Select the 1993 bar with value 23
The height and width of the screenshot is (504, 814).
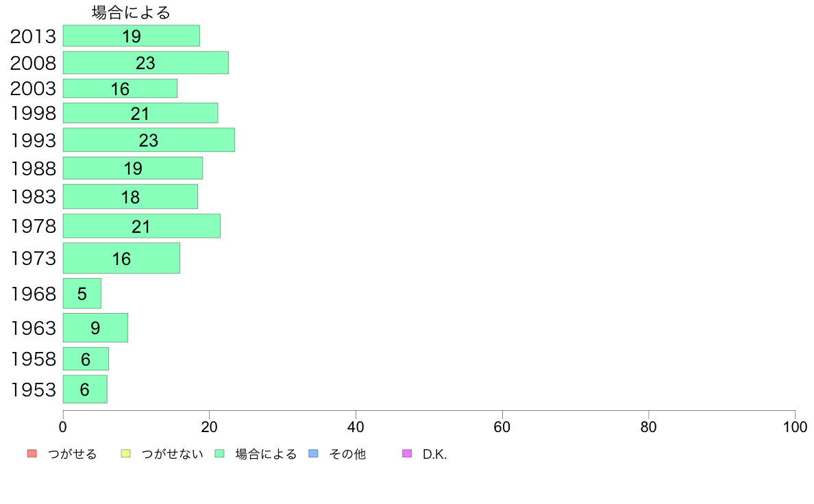coord(149,140)
